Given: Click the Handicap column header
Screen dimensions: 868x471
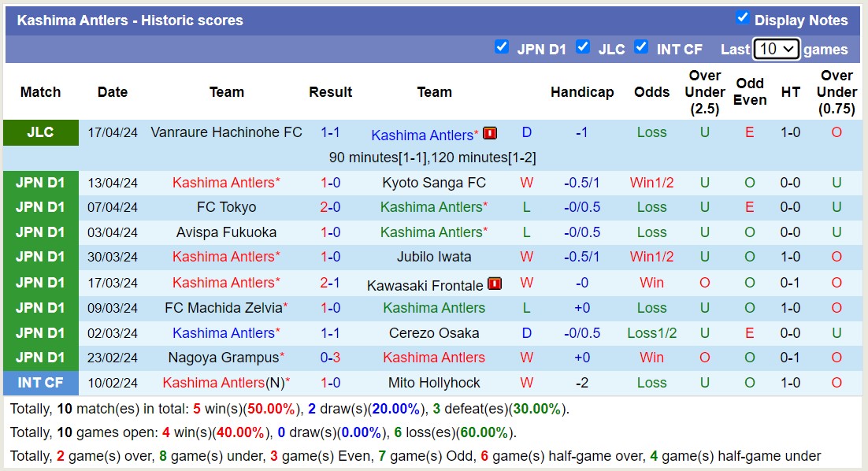Looking at the screenshot, I should click(582, 91).
